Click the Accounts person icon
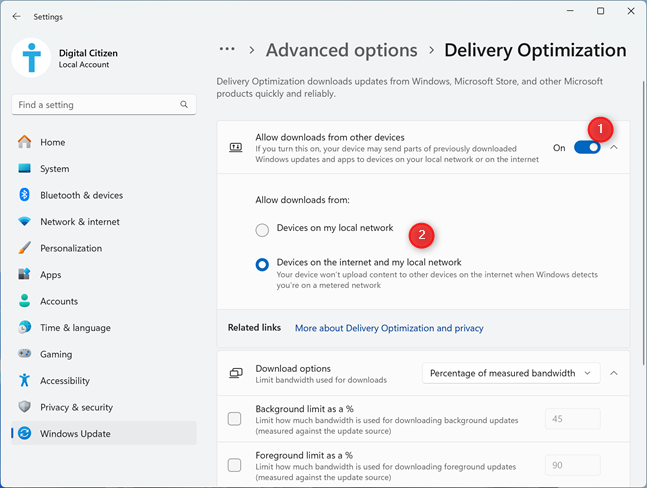This screenshot has width=647, height=488. [24, 301]
